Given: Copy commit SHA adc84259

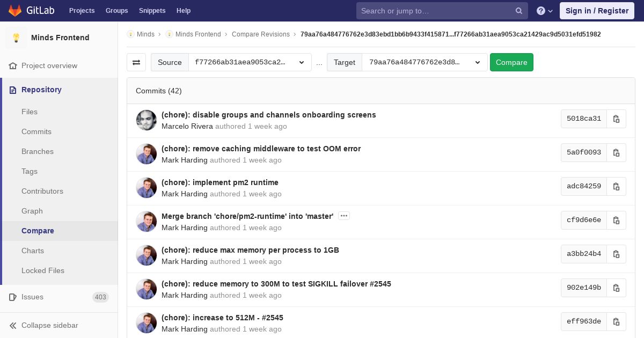Looking at the screenshot, I should 616,186.
